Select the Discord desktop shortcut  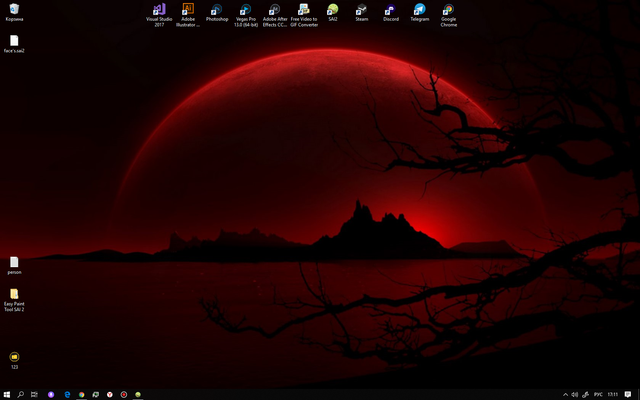391,12
